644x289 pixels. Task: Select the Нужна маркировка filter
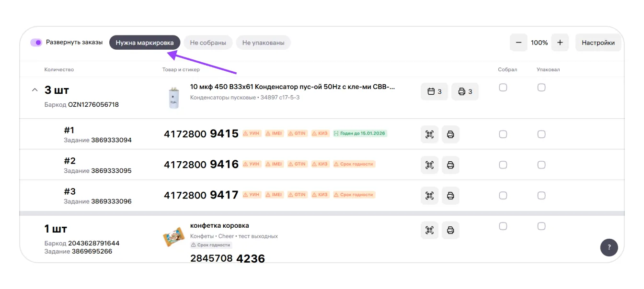[x=145, y=43]
